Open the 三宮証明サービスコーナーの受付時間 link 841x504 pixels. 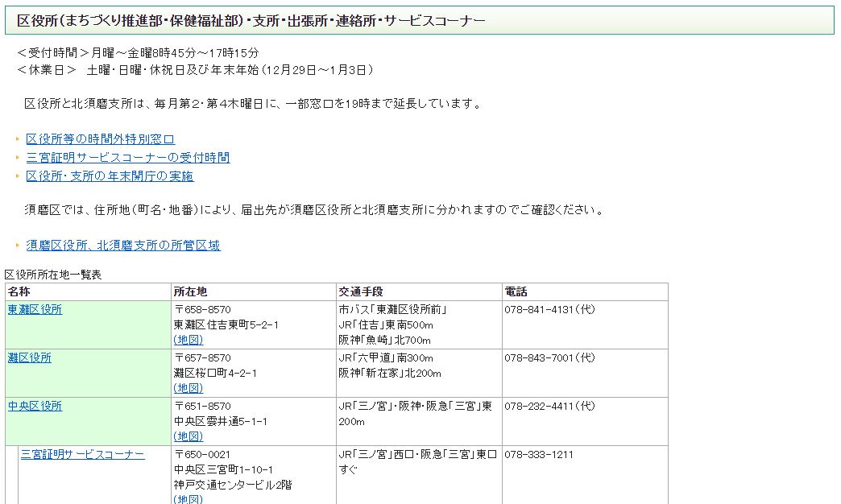(127, 158)
